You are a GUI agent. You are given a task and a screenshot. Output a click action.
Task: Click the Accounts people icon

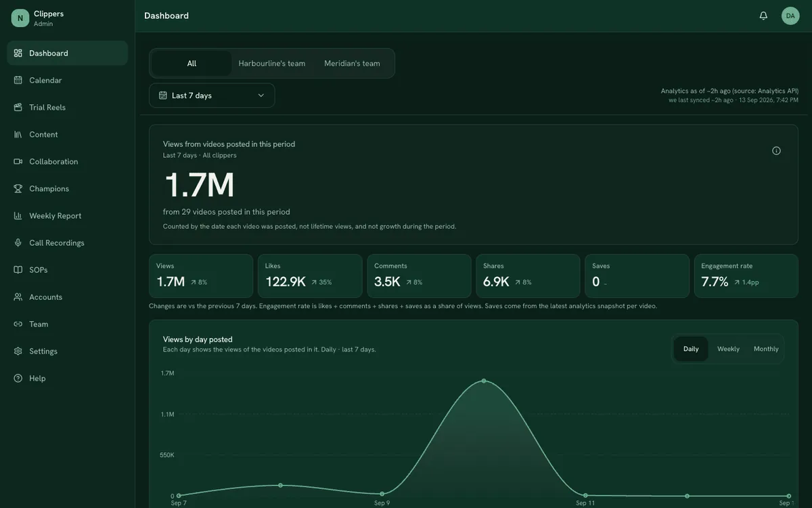coord(18,297)
